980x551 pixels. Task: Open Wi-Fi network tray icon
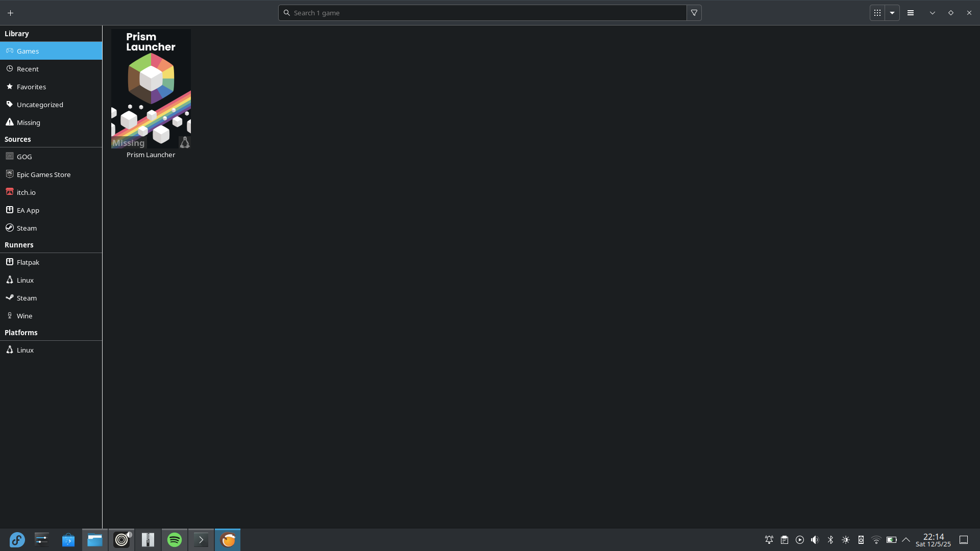876,540
